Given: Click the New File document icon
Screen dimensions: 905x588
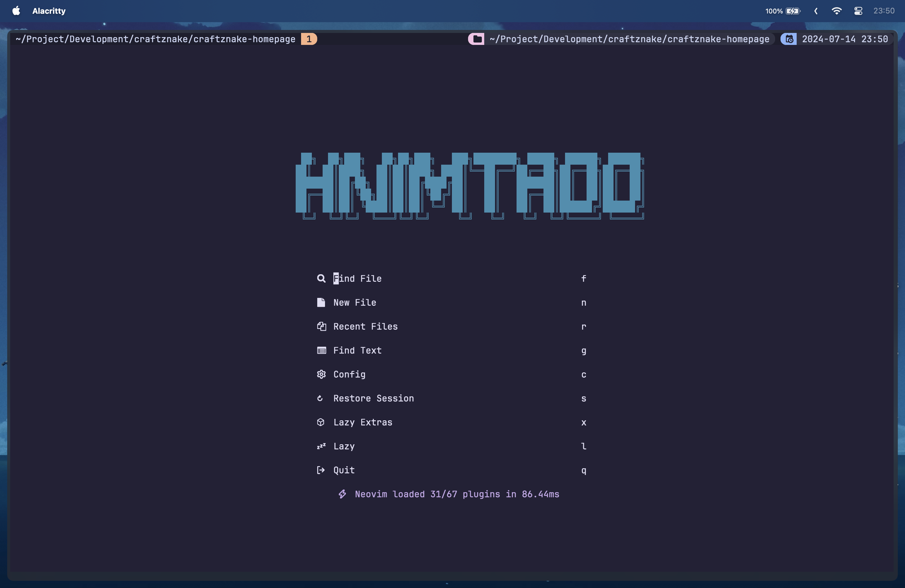Looking at the screenshot, I should [321, 302].
